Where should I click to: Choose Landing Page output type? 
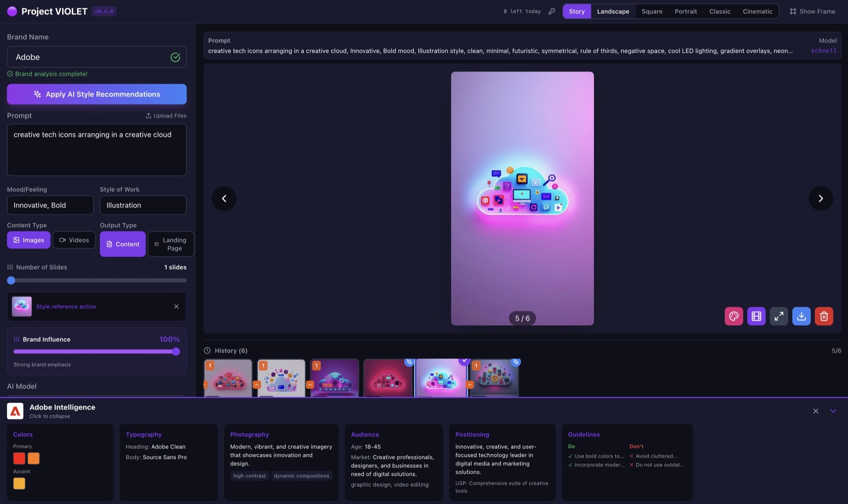click(x=171, y=244)
